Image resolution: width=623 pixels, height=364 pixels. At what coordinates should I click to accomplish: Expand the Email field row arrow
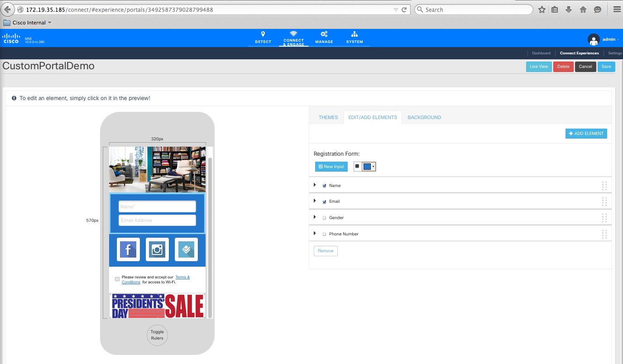[x=315, y=201]
